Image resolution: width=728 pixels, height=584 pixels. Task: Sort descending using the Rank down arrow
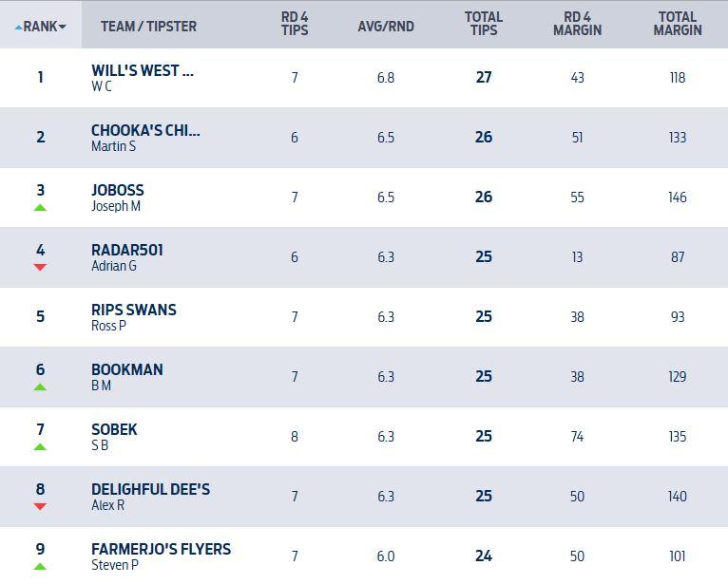tap(63, 27)
